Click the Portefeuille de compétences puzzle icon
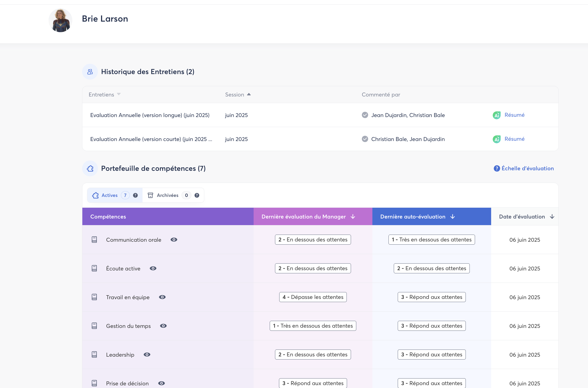 [90, 168]
